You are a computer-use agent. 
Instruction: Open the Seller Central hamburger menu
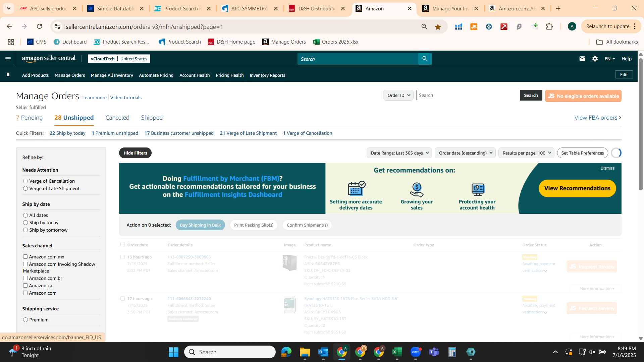(8, 59)
